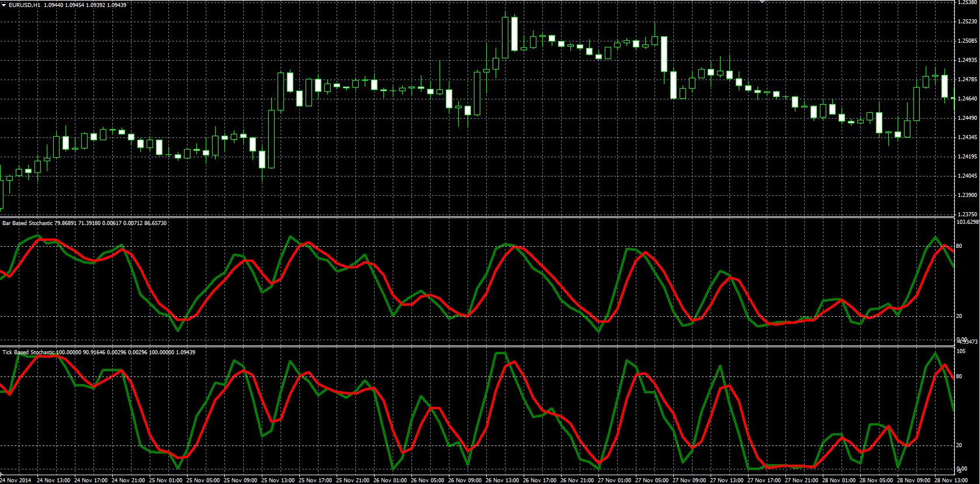Image resolution: width=980 pixels, height=484 pixels.
Task: Click price label 1.24935 on the scale
Action: 967,60
